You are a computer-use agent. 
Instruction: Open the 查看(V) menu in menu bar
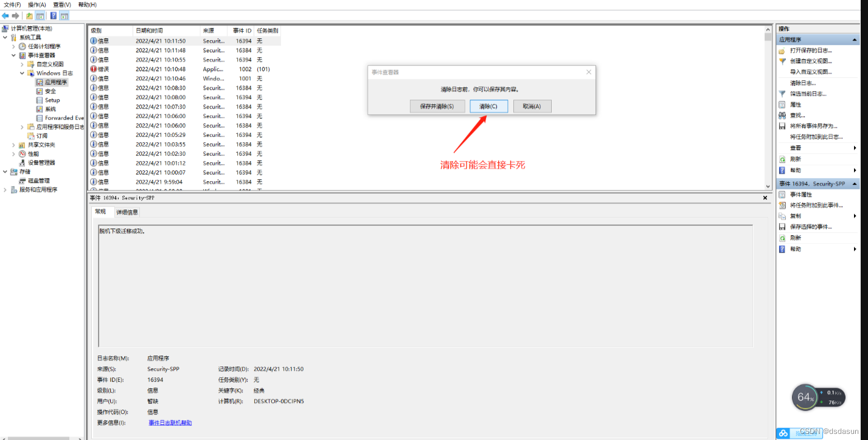62,5
